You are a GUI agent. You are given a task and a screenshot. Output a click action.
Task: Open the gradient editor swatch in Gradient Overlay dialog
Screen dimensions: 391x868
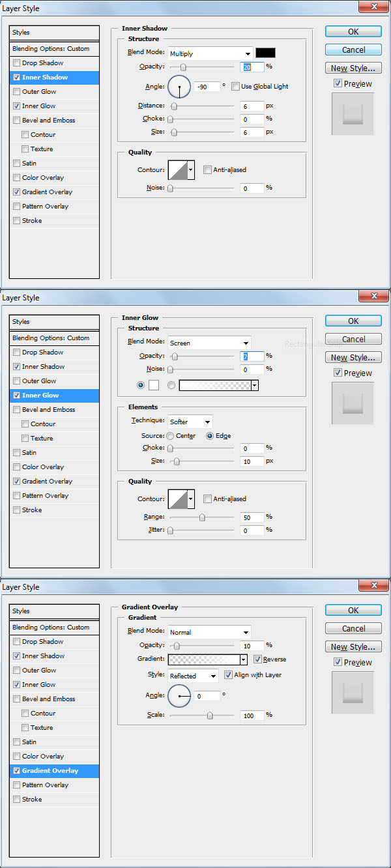click(x=203, y=659)
